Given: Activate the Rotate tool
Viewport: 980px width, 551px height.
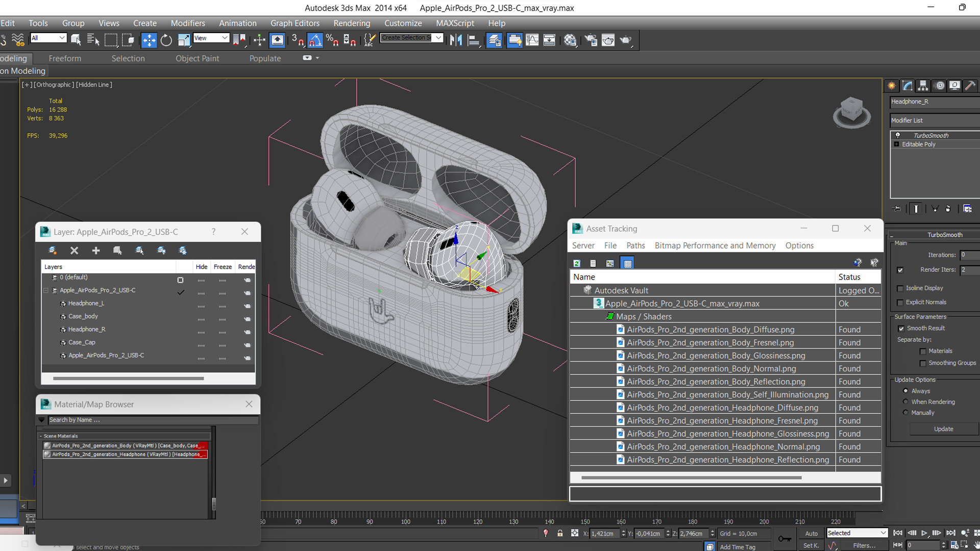Looking at the screenshot, I should tap(166, 40).
